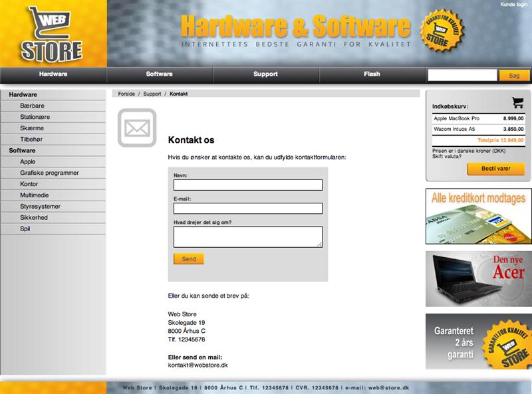Click the search text field
The width and height of the screenshot is (532, 394).
(462, 76)
